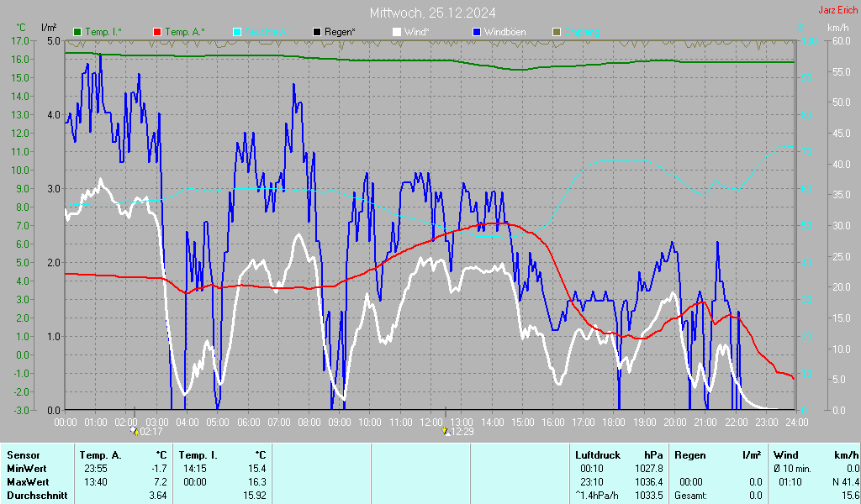The image size is (861, 504).
Task: Click the Durchschnitt row label
Action: (34, 496)
